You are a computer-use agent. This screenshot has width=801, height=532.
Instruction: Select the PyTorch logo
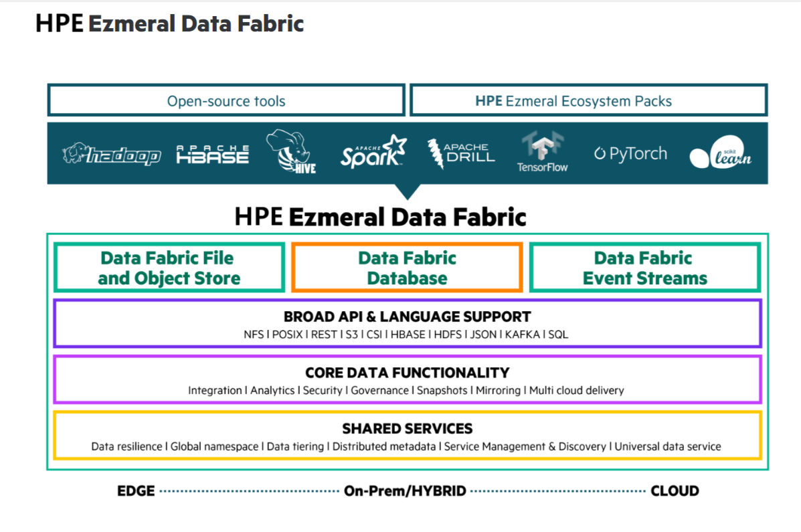[x=630, y=153]
